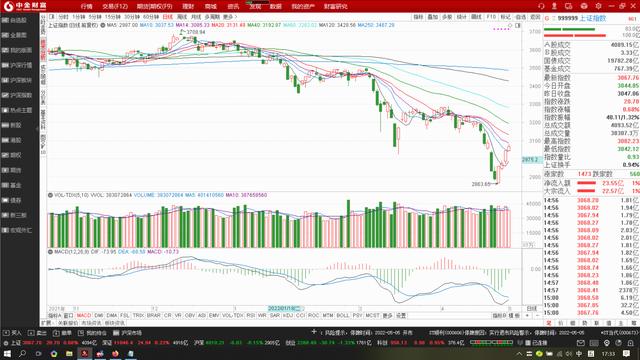Switch indicator to KDJ
Image resolution: width=640 pixels, height=360 pixels.
click(288, 316)
